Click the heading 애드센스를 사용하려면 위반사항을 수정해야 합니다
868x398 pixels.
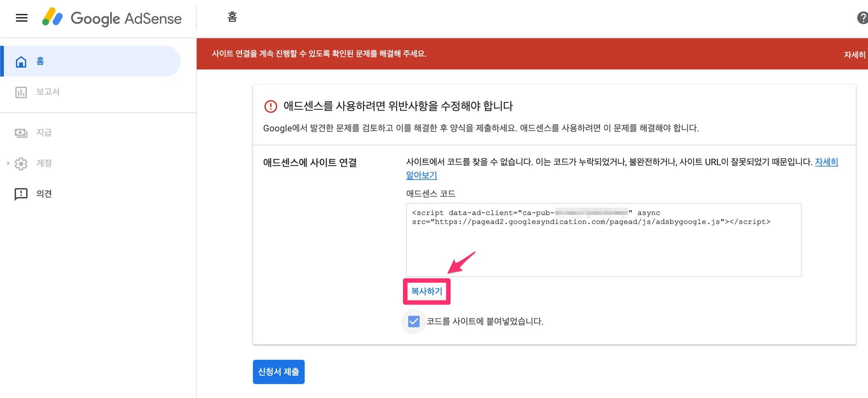[398, 106]
